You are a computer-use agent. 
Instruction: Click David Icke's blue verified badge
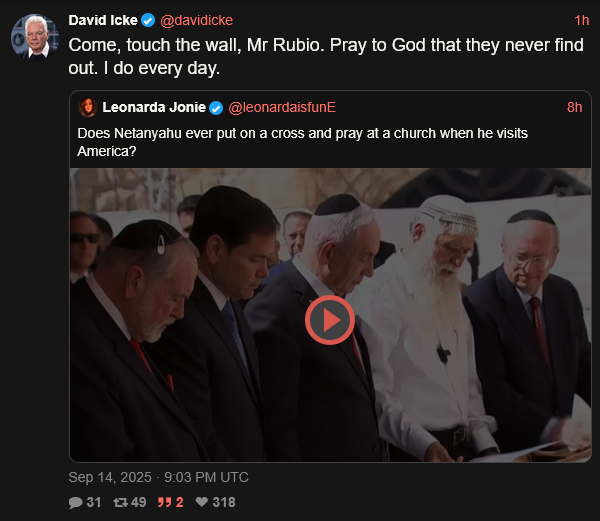tap(148, 20)
